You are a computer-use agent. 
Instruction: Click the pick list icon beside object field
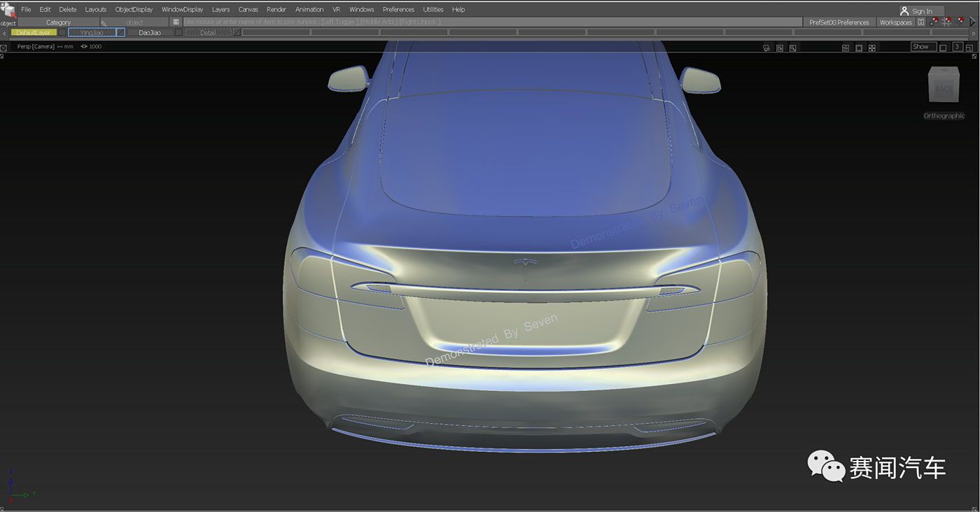click(176, 22)
